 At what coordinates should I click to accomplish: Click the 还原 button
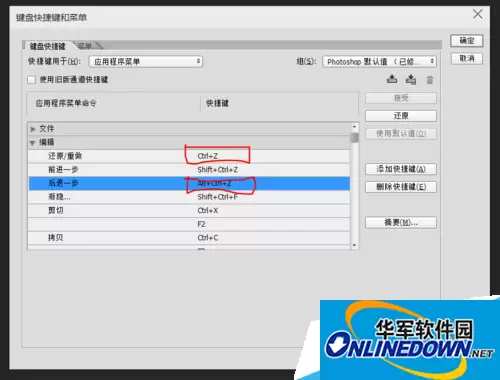401,116
